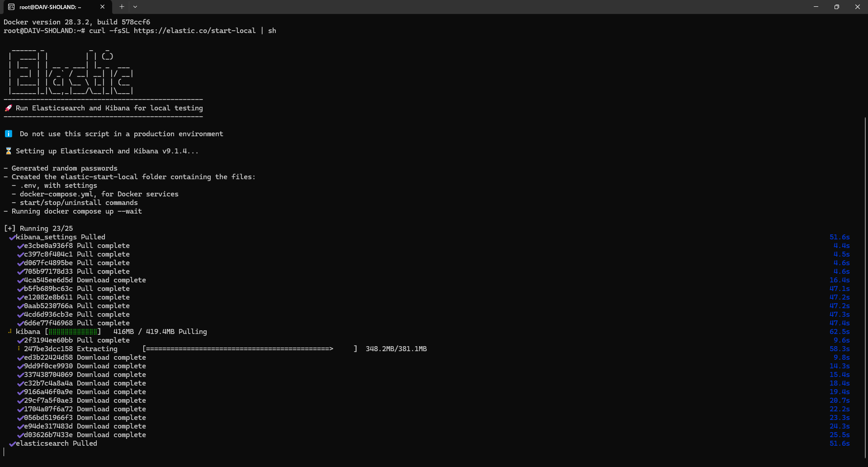Click the Elastic ASCII art logo
This screenshot has height=467, width=868.
(x=71, y=71)
